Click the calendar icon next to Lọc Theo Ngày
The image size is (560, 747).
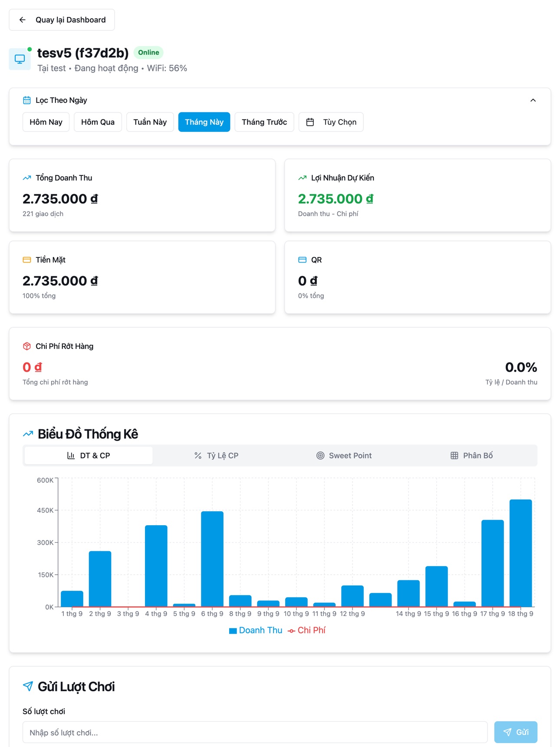pyautogui.click(x=27, y=100)
